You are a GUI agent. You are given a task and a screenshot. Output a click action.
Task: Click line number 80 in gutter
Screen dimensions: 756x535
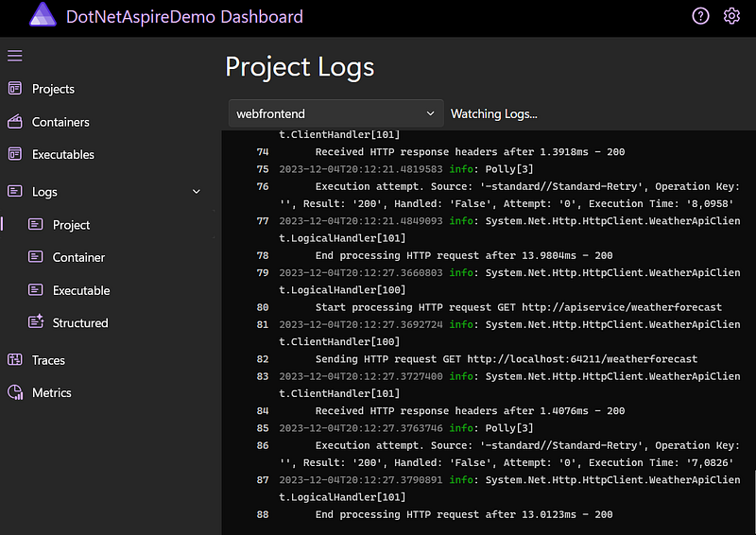[263, 307]
